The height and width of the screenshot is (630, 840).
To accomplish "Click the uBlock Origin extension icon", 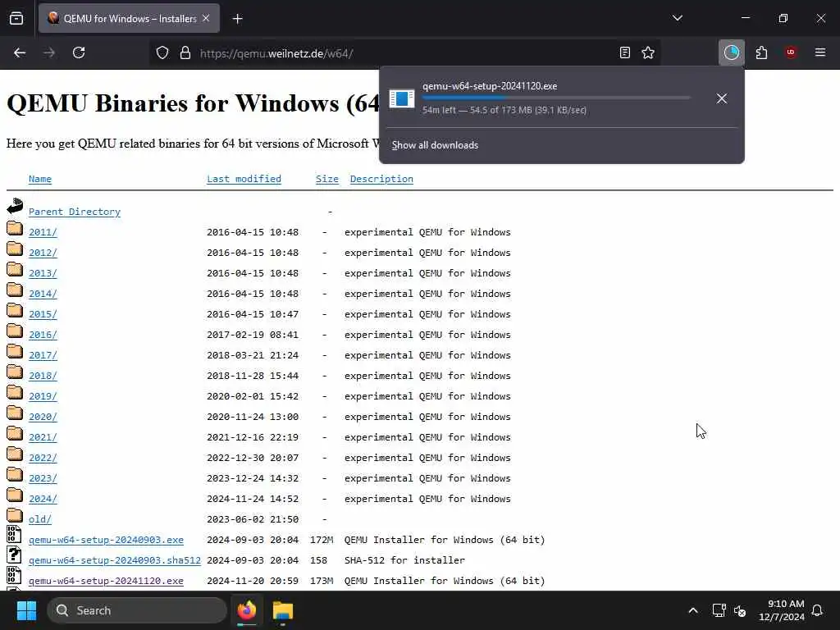I will [x=791, y=52].
